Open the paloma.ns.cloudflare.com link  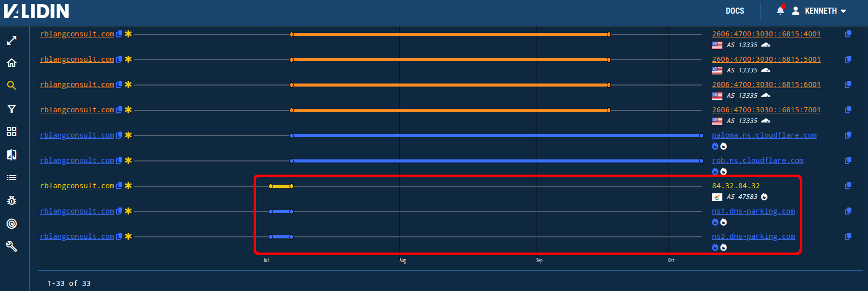click(x=764, y=135)
